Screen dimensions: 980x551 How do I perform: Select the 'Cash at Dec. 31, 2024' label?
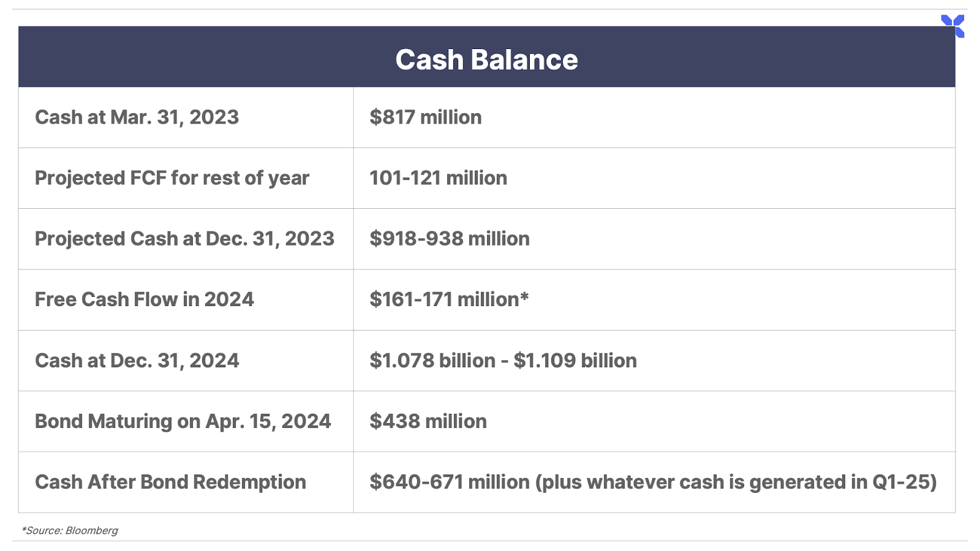tap(137, 360)
